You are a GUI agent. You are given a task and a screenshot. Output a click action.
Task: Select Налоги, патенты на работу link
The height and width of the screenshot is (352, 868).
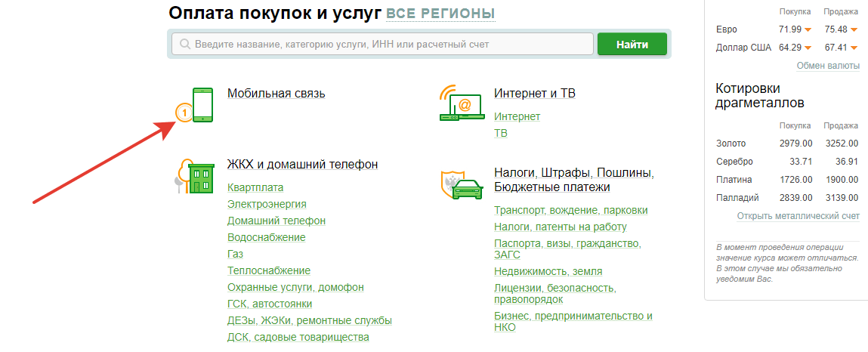click(560, 227)
